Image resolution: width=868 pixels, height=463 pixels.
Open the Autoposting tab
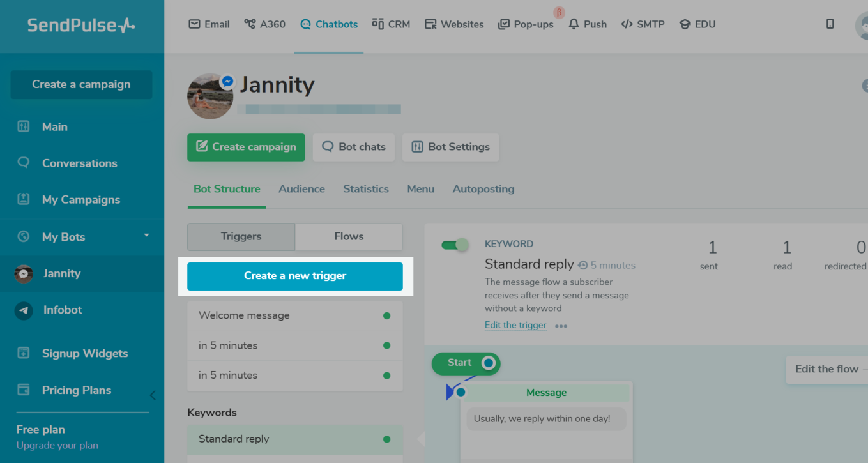(x=483, y=189)
